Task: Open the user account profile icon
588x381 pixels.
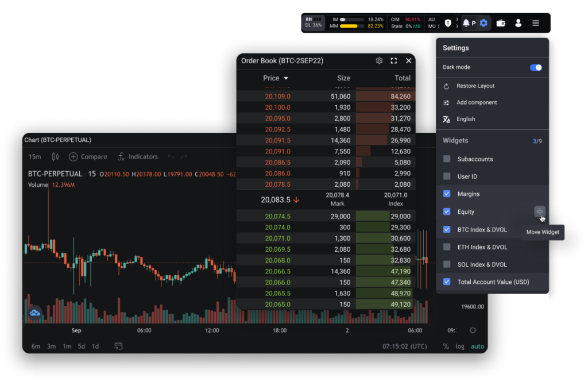Action: click(x=518, y=23)
